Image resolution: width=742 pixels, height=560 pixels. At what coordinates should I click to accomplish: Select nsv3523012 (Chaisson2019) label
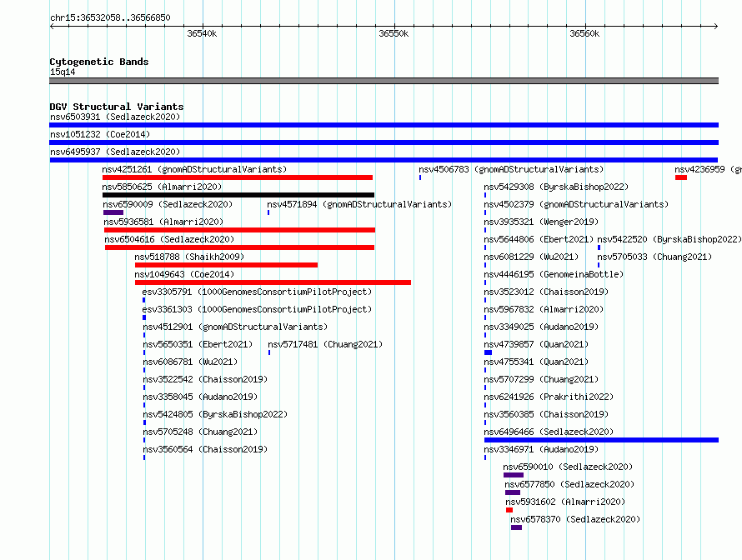(546, 292)
